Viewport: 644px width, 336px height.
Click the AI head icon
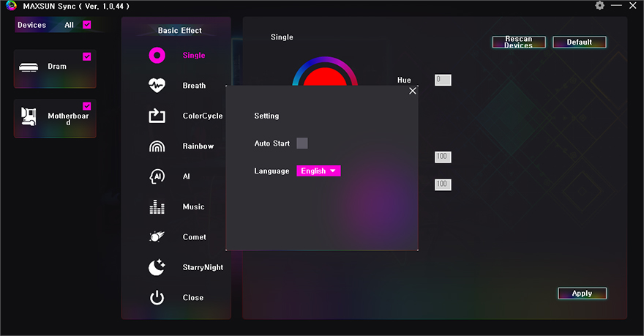tap(157, 176)
